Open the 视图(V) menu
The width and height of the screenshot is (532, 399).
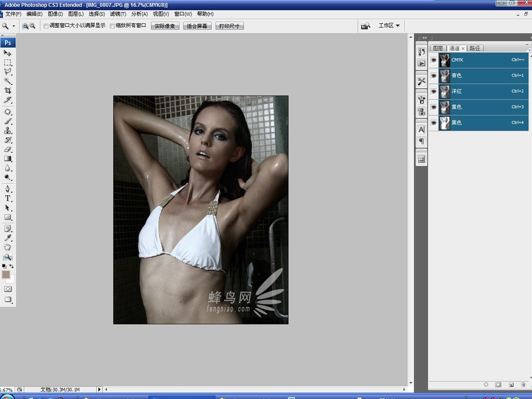pos(161,14)
